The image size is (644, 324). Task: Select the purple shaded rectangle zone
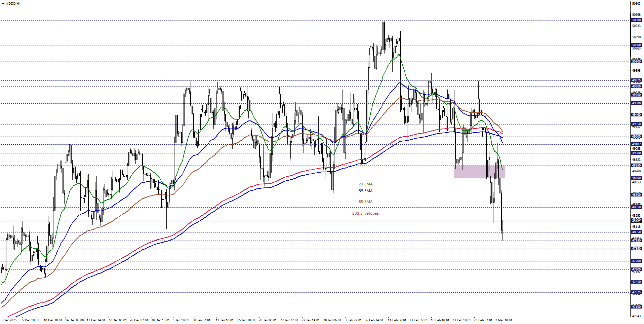coord(479,172)
